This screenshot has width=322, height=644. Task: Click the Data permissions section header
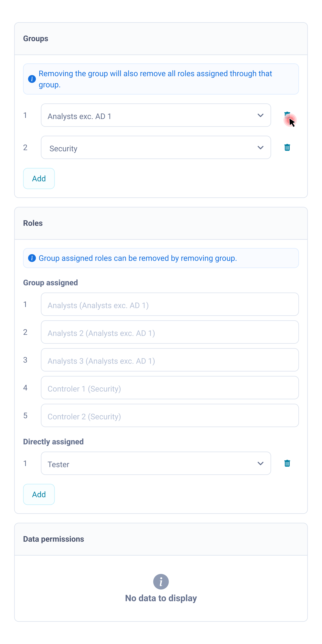[54, 539]
